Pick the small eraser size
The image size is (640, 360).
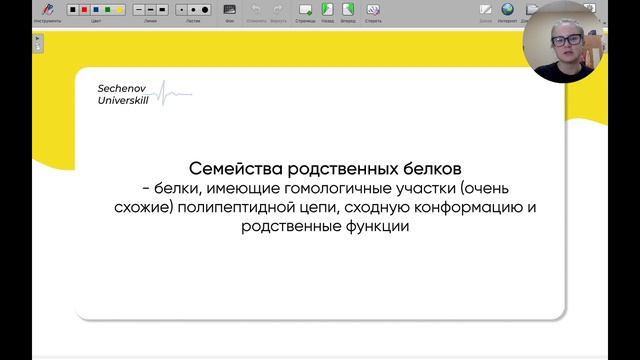pos(181,9)
